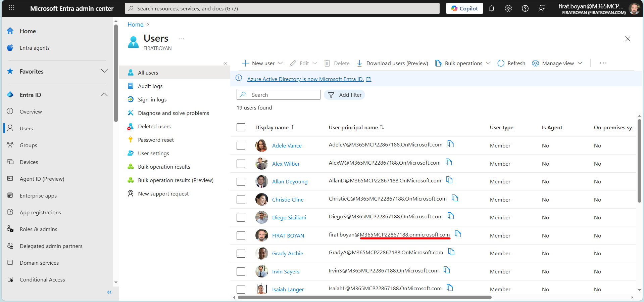This screenshot has width=644, height=302.
Task: Click the users Search field
Action: coord(279,95)
